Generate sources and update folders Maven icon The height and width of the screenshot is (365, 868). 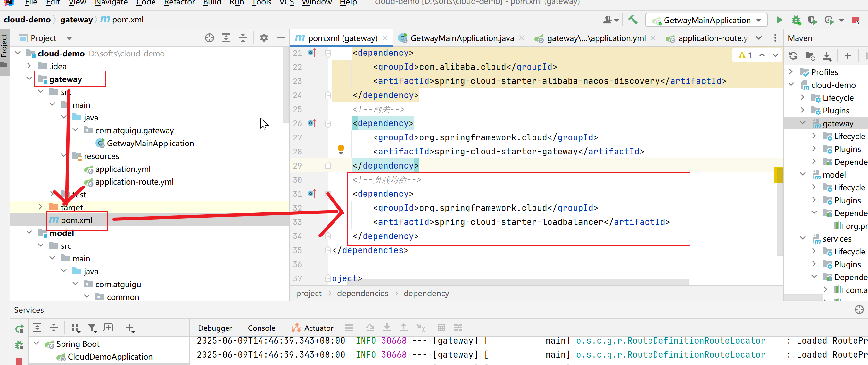[810, 56]
